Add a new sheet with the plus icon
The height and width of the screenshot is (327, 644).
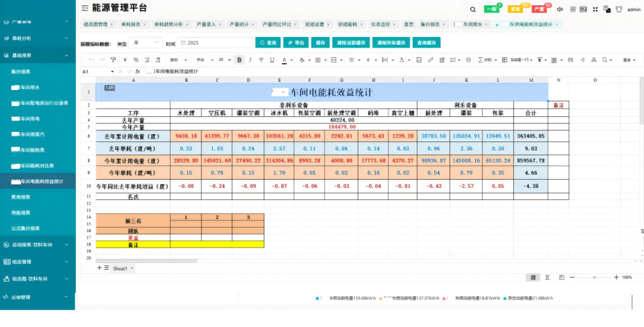click(x=100, y=268)
